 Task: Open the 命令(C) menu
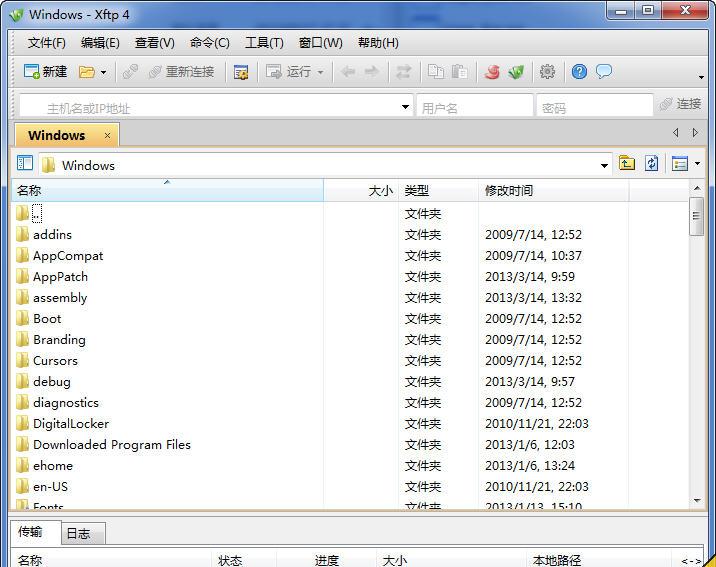(x=210, y=43)
